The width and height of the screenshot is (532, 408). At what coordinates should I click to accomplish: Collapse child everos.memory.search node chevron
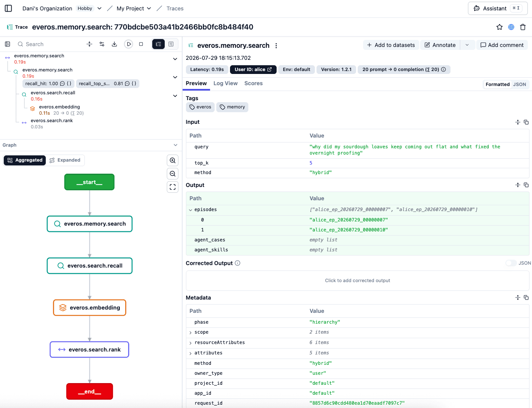[175, 77]
